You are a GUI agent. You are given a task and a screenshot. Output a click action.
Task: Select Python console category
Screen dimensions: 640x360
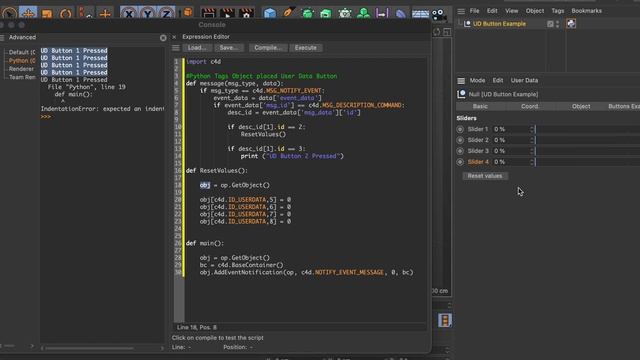[x=22, y=61]
